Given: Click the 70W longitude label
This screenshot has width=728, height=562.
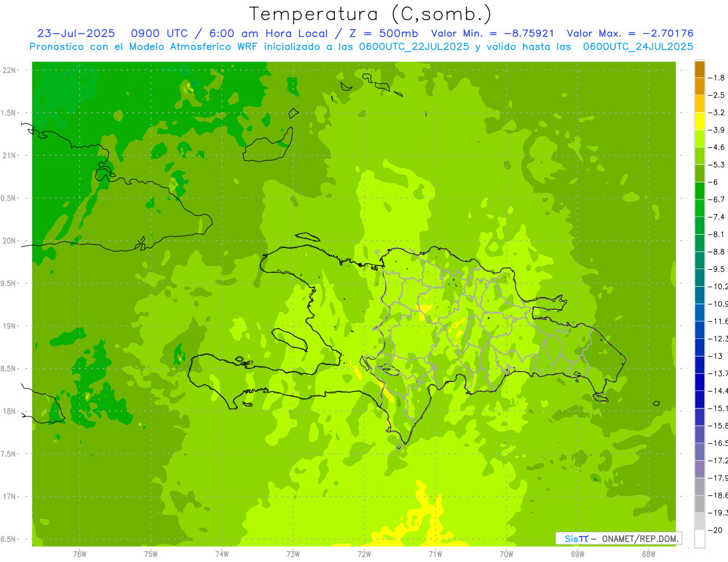Looking at the screenshot, I should tap(507, 554).
